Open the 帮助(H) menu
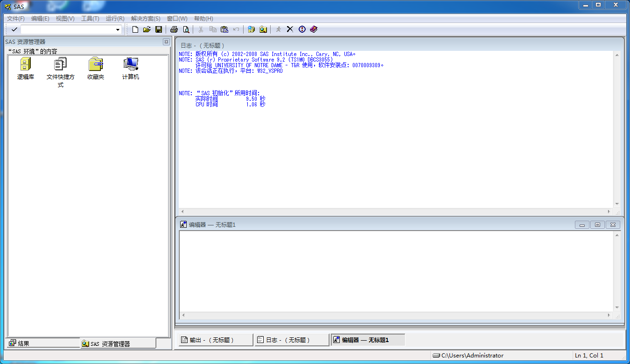Screen dimensions: 630x364 (203, 19)
